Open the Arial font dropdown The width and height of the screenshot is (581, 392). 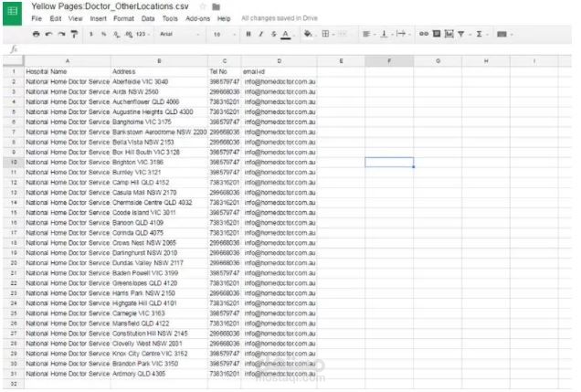tap(180, 34)
